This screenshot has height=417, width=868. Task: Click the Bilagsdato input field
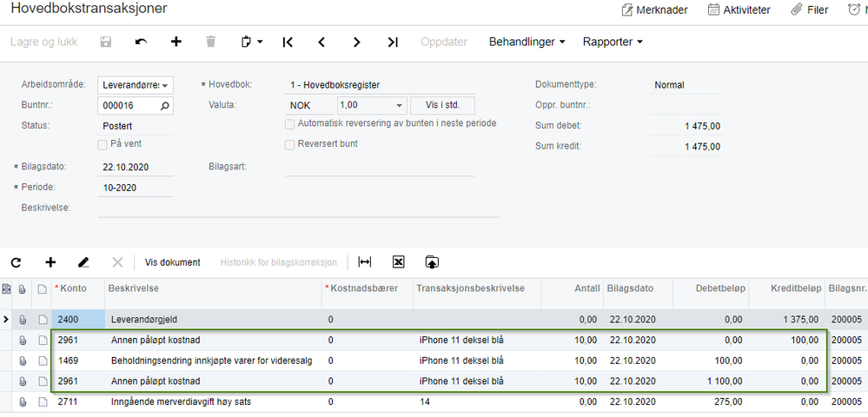[136, 167]
